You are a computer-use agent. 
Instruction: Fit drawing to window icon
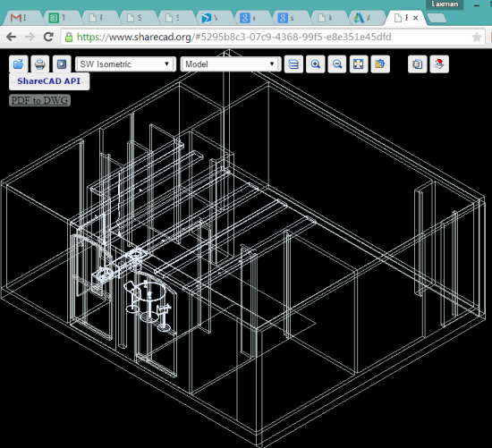pos(359,64)
